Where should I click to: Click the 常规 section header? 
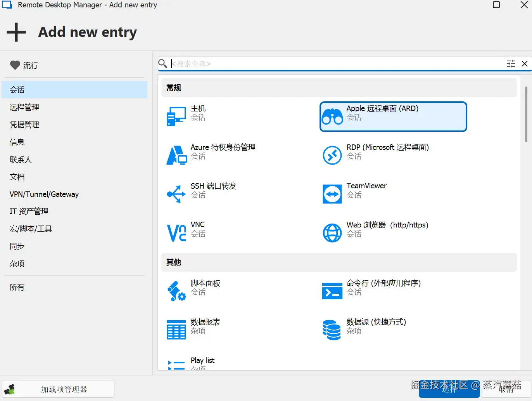(x=339, y=88)
